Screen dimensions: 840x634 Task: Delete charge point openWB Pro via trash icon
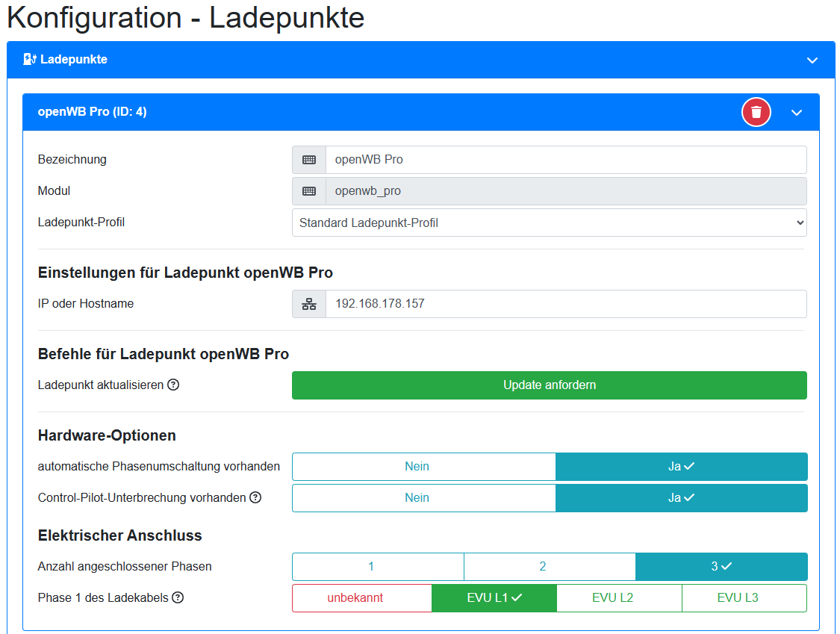pyautogui.click(x=756, y=112)
